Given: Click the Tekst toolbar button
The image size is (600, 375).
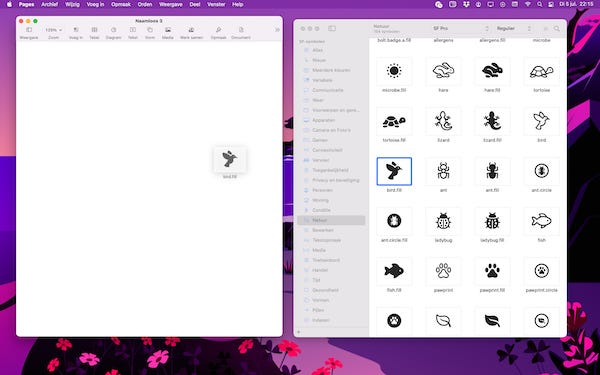Looking at the screenshot, I should point(133,33).
